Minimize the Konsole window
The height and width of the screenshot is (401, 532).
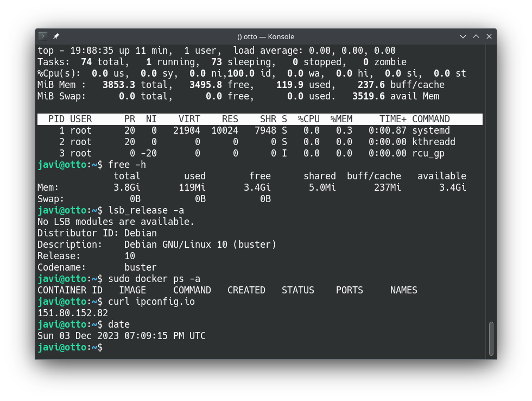pos(463,36)
